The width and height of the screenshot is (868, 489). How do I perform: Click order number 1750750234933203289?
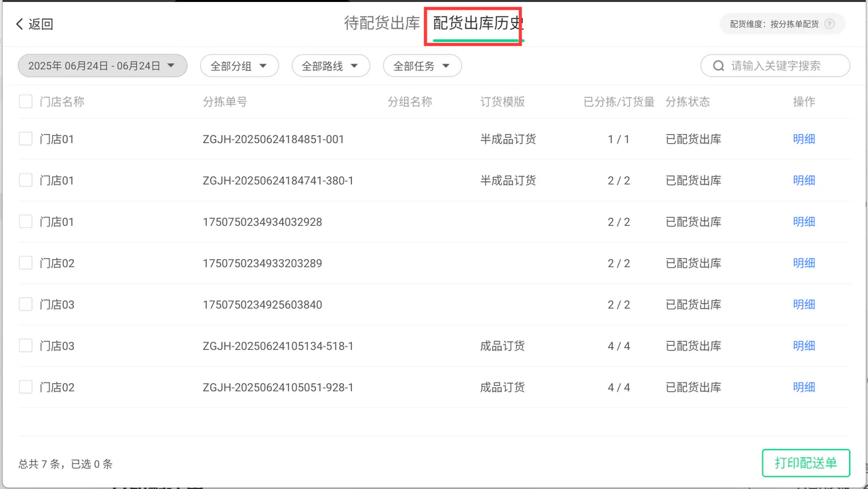point(262,263)
